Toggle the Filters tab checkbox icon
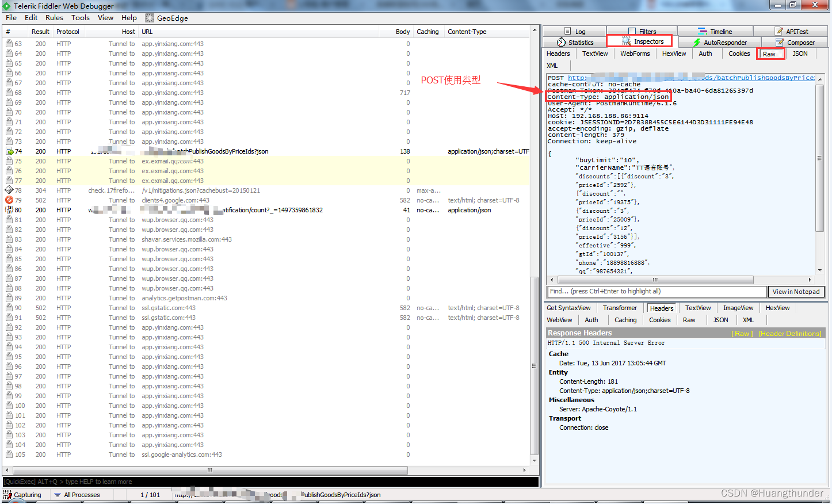This screenshot has width=832, height=504. pos(632,32)
